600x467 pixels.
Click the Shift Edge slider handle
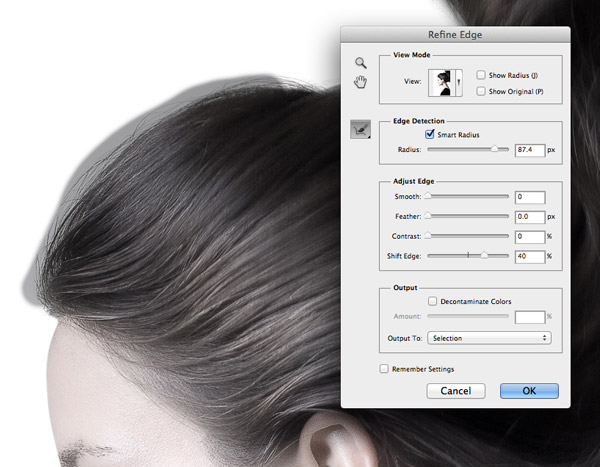click(485, 256)
